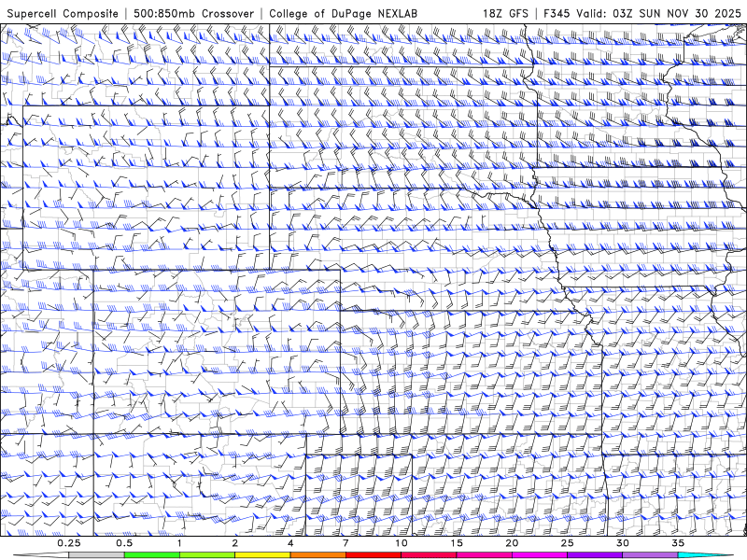The width and height of the screenshot is (747, 560).
Task: Click the 0.25 legend value
Action: pyautogui.click(x=69, y=543)
